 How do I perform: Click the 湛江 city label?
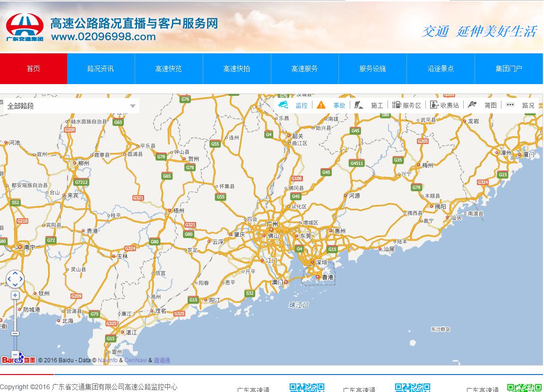click(x=131, y=332)
